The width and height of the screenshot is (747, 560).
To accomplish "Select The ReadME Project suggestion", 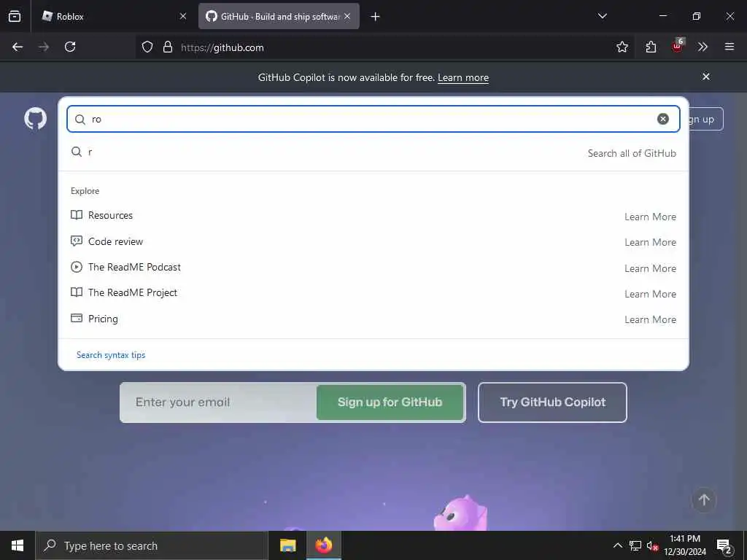I will [x=133, y=293].
